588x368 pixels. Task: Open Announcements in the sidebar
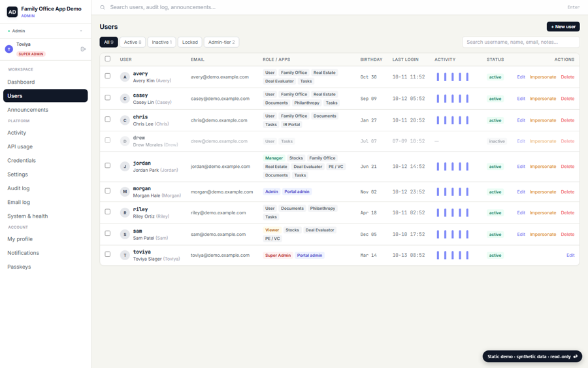pyautogui.click(x=45, y=110)
